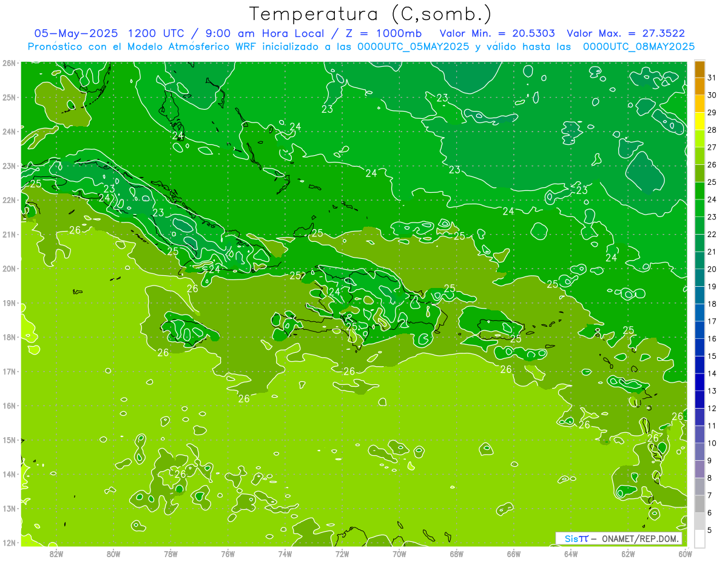Click the teal colorbar swatch between 19 and 20
Viewport: 728px width, 562px height.
699,278
